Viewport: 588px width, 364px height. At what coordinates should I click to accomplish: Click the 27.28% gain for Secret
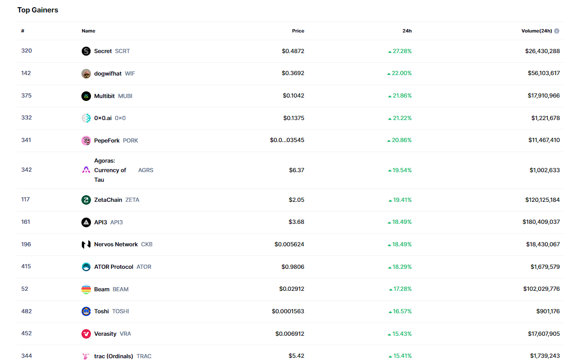tap(400, 51)
